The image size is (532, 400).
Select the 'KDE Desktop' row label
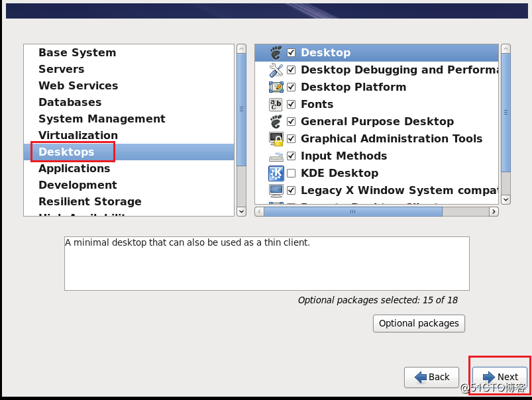tap(340, 174)
